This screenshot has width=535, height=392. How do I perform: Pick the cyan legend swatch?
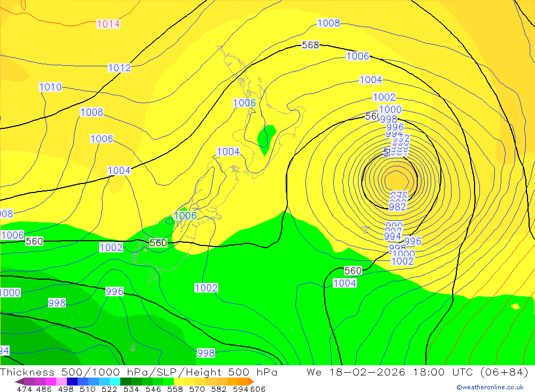115,381
